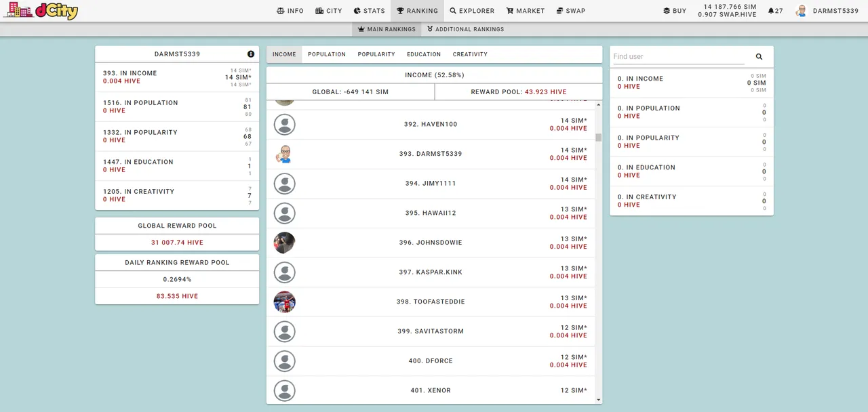Image resolution: width=868 pixels, height=412 pixels.
Task: Open the DARMST5339 account name in header
Action: coord(835,11)
